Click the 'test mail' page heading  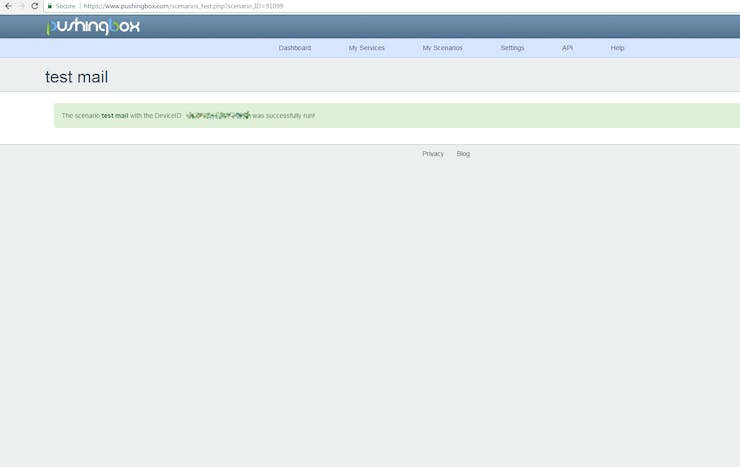(76, 77)
